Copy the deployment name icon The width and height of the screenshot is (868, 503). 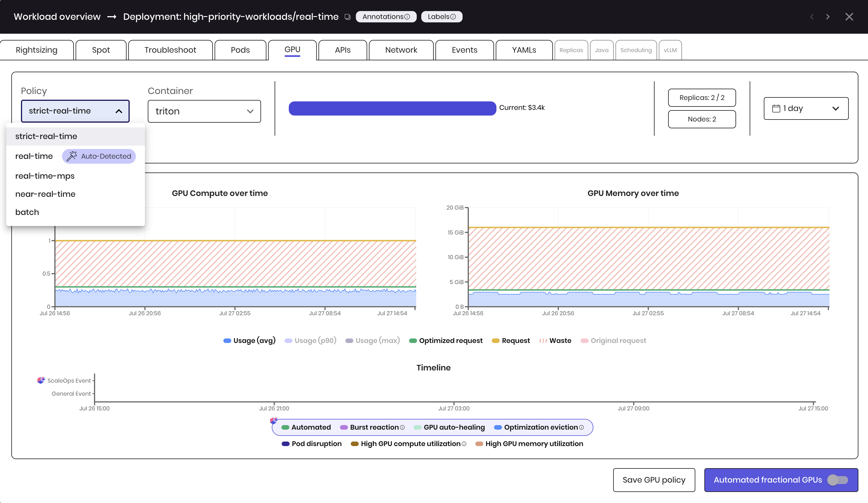click(348, 17)
